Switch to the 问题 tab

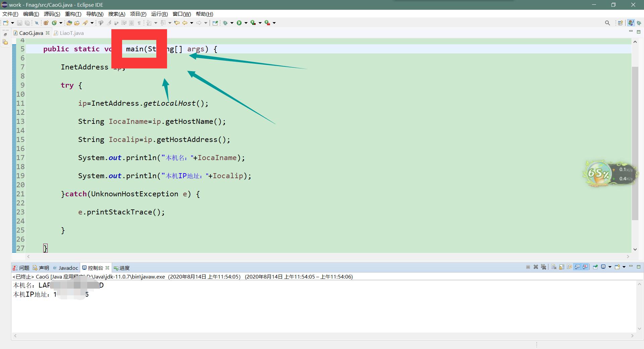click(x=21, y=268)
